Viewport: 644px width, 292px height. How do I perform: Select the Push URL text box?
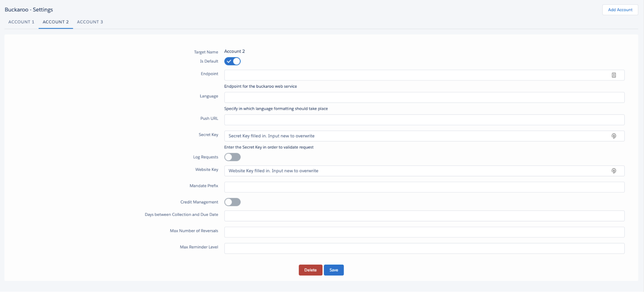coord(424,120)
